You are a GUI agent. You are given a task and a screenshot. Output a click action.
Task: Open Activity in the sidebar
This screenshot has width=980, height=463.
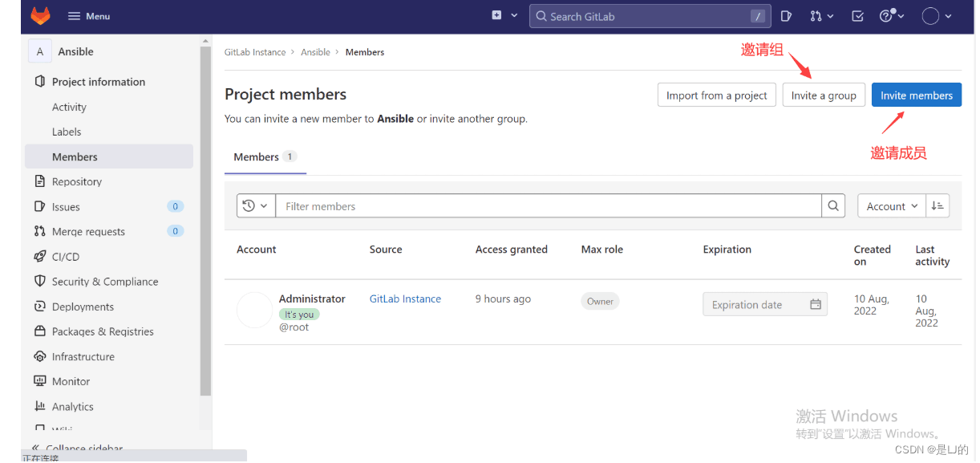(x=69, y=107)
